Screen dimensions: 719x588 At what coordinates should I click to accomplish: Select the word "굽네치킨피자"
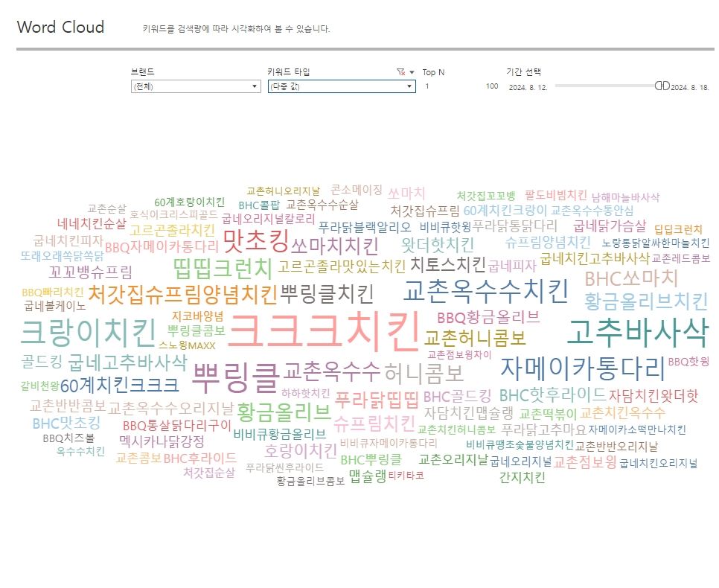click(x=68, y=240)
